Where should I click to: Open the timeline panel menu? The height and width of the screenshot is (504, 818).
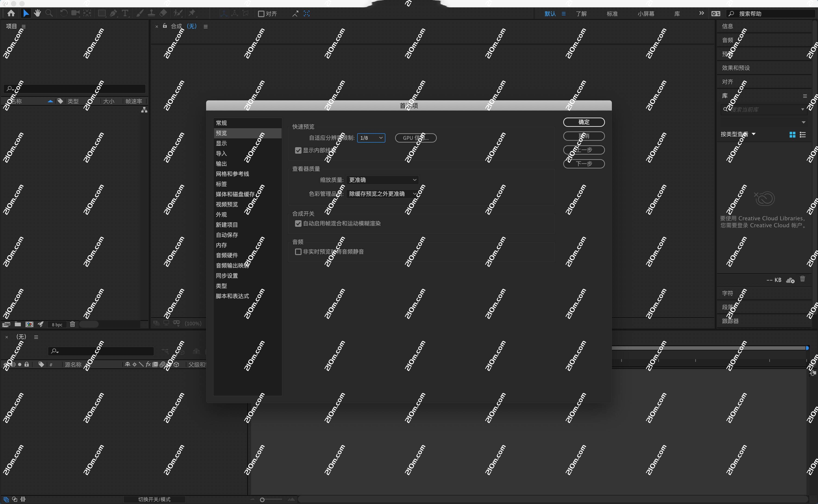pyautogui.click(x=36, y=337)
